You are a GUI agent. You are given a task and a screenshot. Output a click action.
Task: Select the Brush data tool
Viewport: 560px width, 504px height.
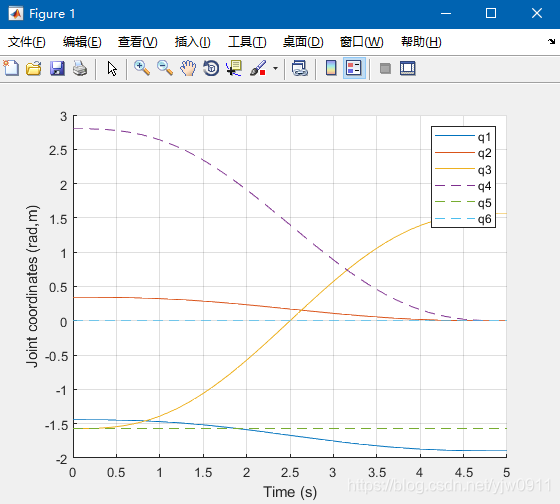(258, 68)
